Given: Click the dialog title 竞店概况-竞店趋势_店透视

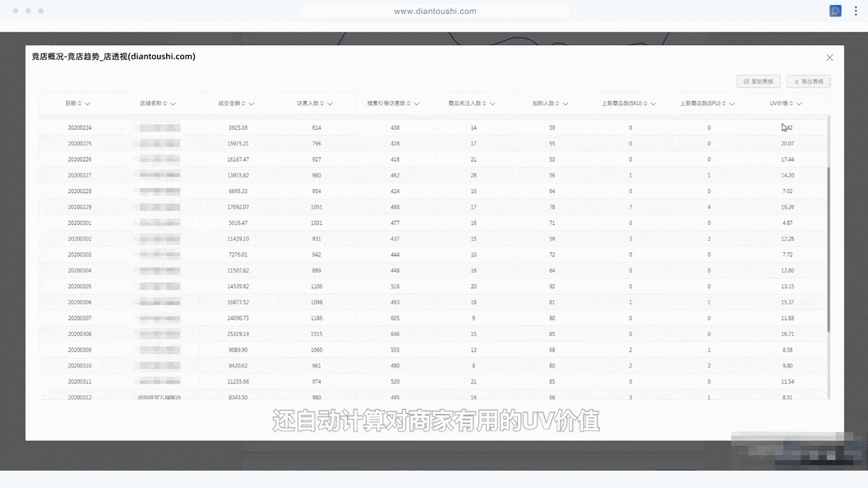Looking at the screenshot, I should [113, 57].
